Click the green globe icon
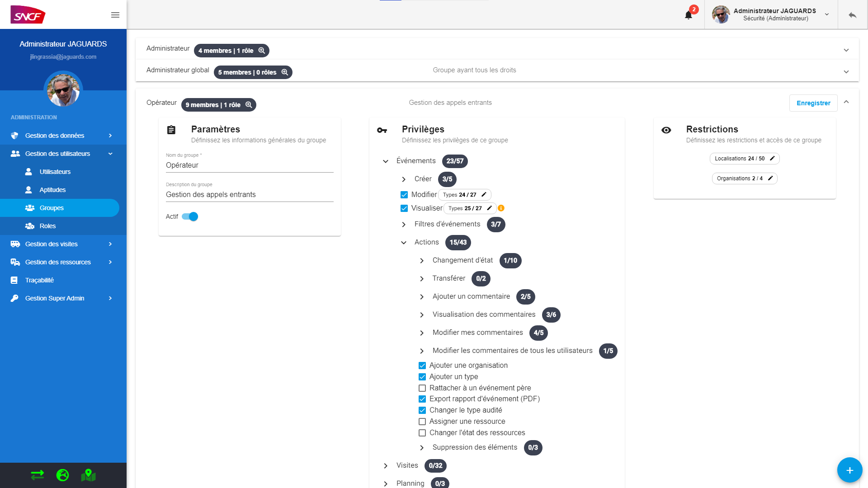 (x=63, y=475)
